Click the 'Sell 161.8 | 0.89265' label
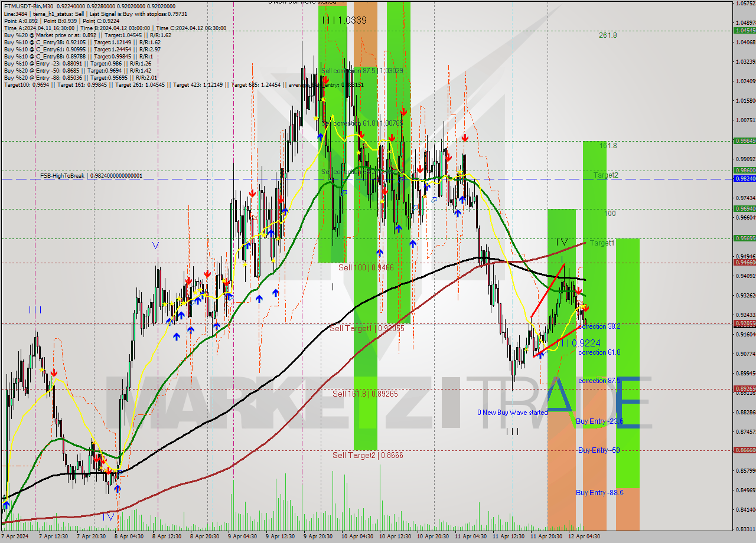Viewport: 756px width, 543px height. (x=364, y=394)
